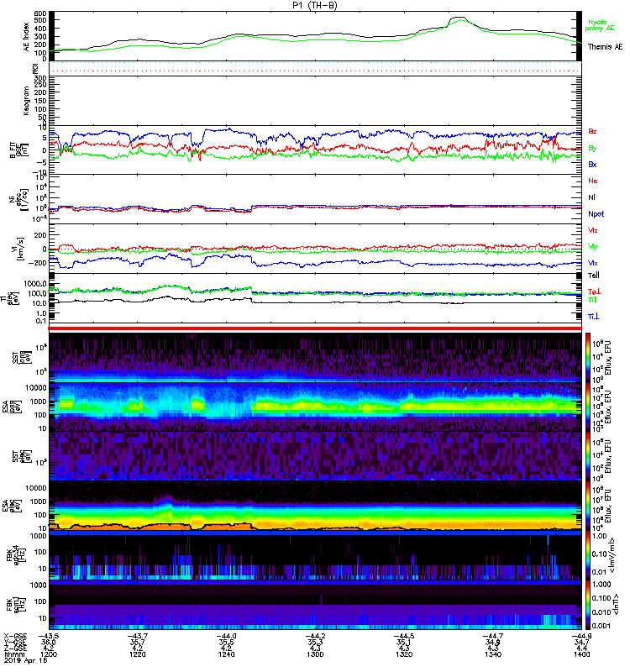Click the red velocity legend label above Viy
This screenshot has height=672, width=630.
click(593, 230)
